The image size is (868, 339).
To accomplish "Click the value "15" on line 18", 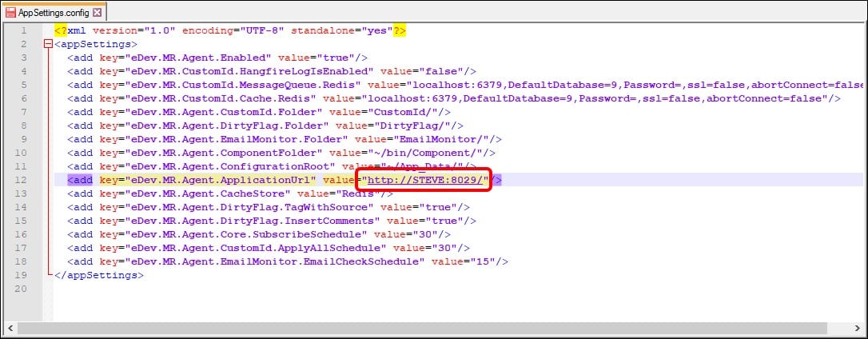I will [x=483, y=261].
